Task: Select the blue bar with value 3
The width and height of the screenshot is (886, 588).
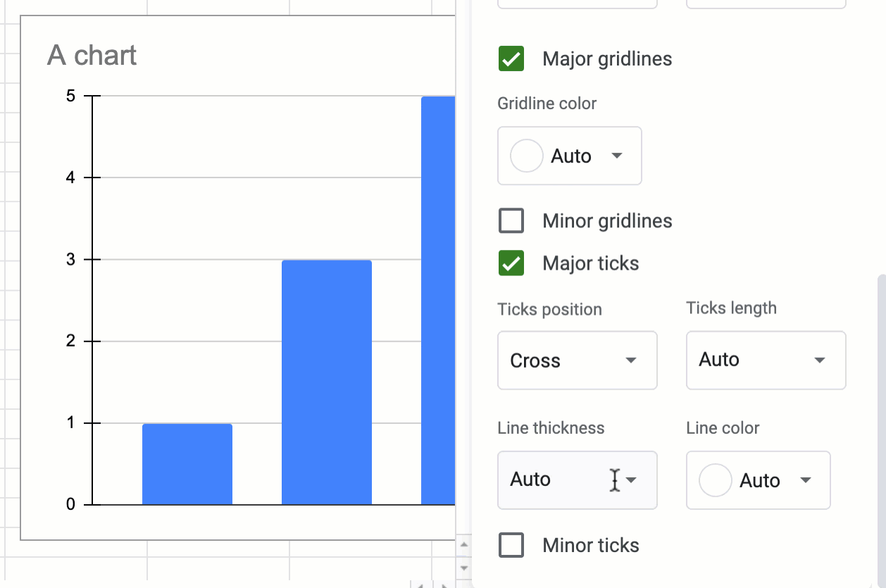Action: tap(327, 382)
